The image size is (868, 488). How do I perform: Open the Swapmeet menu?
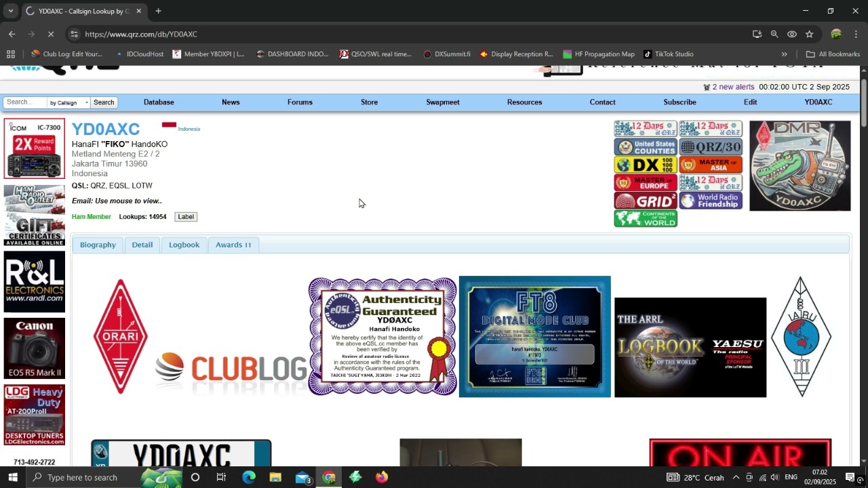point(443,102)
